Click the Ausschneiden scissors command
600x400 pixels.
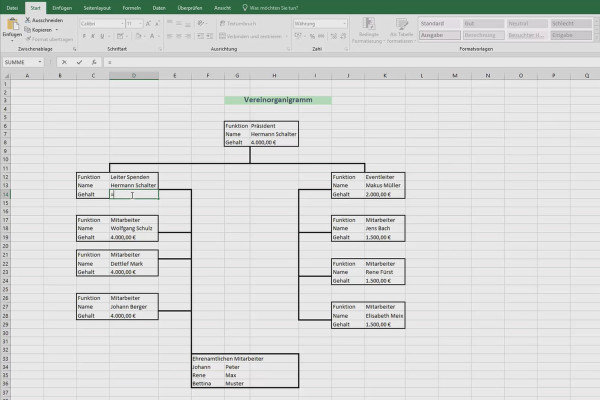point(44,20)
